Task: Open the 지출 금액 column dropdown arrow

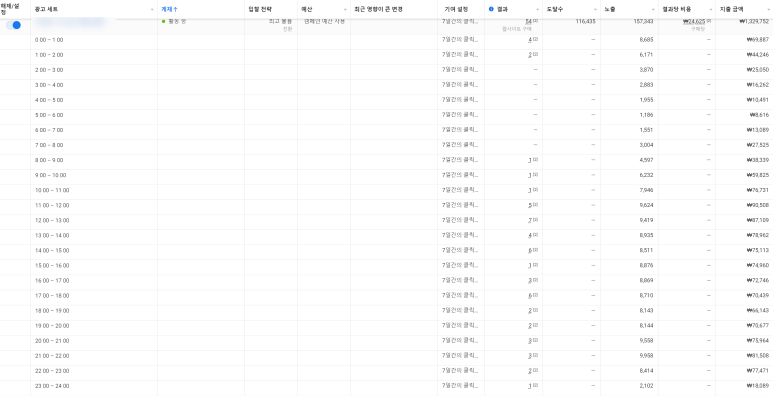Action: point(768,10)
